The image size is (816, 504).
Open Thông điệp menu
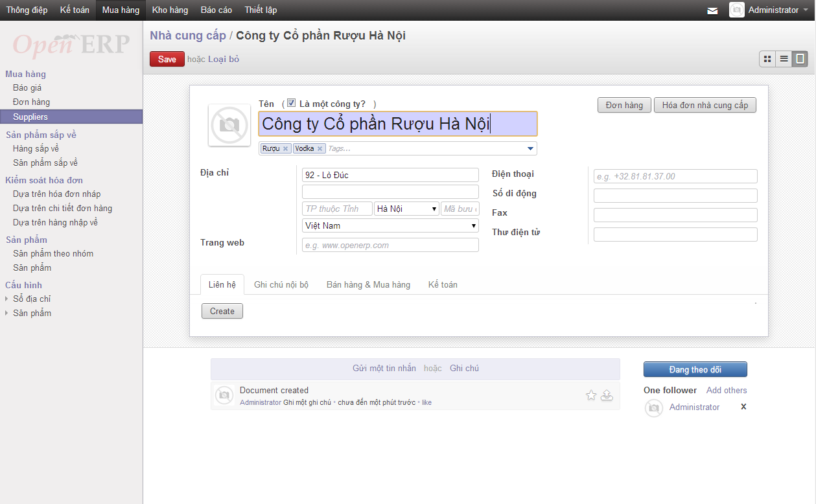[x=27, y=10]
